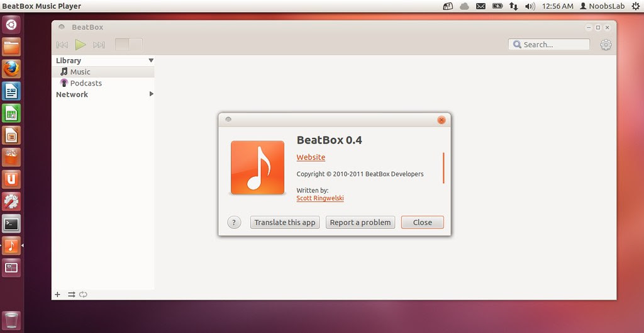Start playback with the play button
The height and width of the screenshot is (333, 644).
80,45
